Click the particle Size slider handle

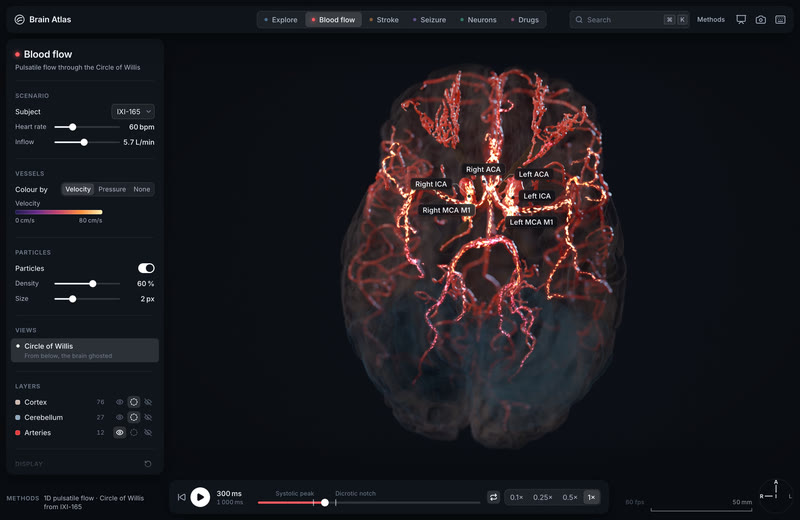click(72, 299)
